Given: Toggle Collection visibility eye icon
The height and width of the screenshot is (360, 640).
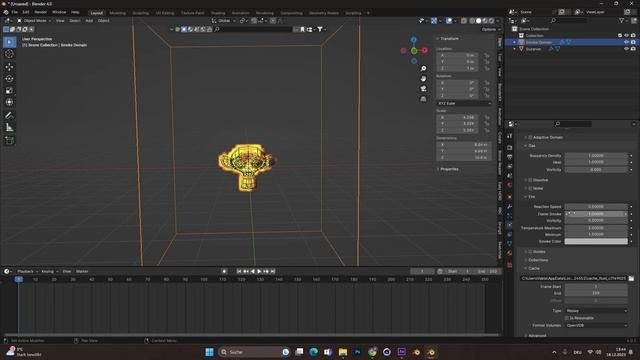Looking at the screenshot, I should coord(626,36).
